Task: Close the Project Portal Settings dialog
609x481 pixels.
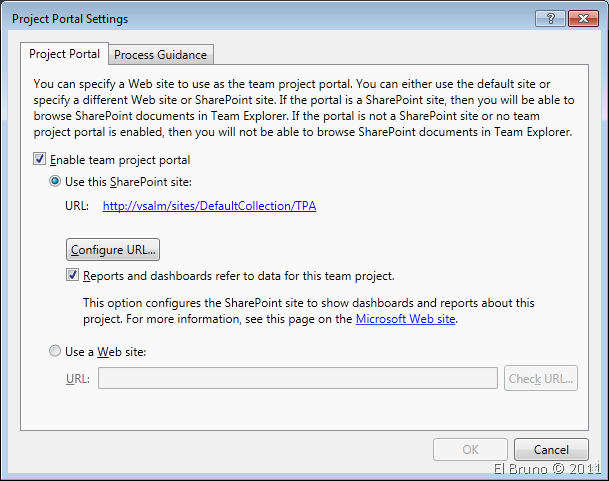Action: click(582, 18)
